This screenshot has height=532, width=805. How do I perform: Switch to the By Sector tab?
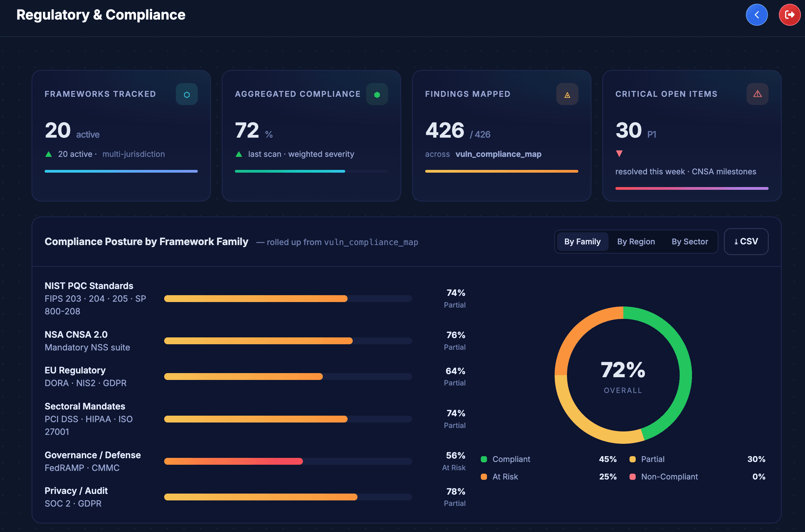[x=690, y=242]
